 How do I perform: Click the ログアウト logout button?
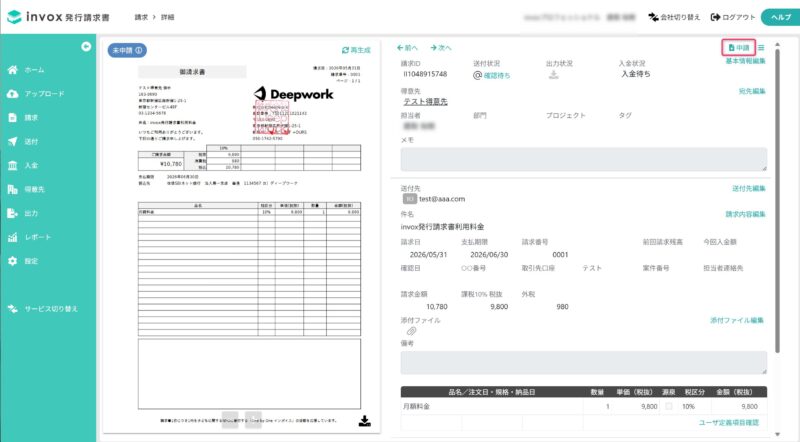pos(733,17)
